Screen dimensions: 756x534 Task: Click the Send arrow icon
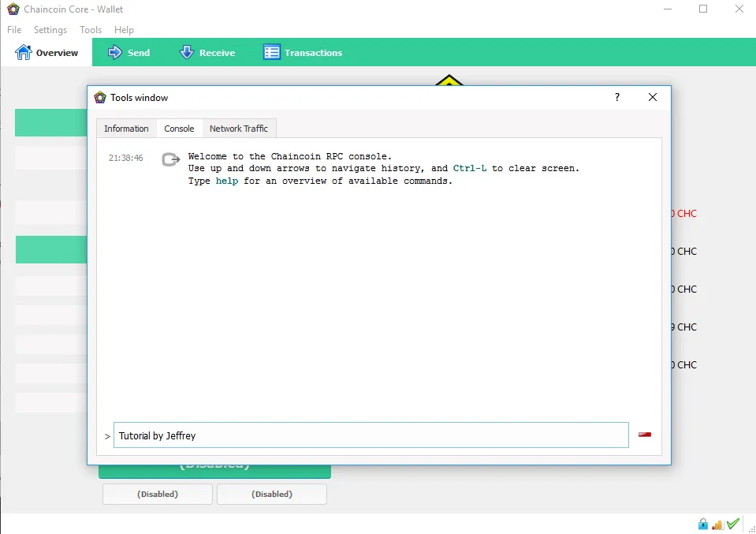[x=115, y=52]
